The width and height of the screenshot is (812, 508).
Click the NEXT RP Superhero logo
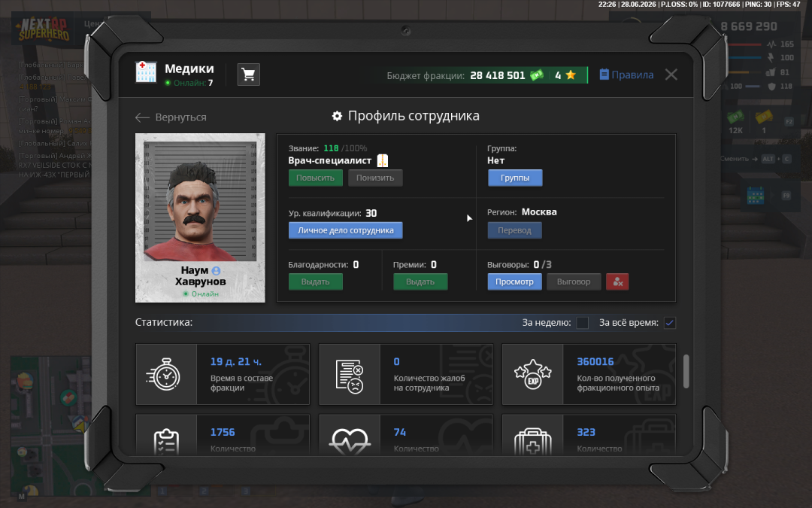[x=44, y=29]
